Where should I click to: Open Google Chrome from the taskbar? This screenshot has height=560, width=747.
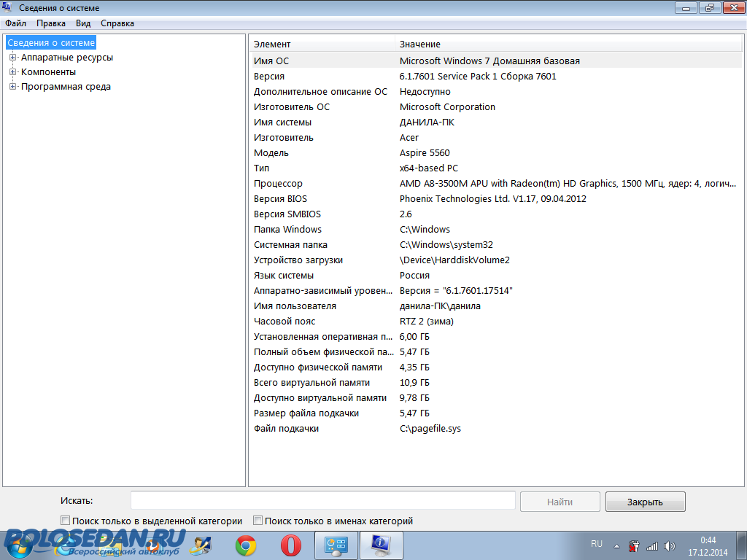[246, 545]
